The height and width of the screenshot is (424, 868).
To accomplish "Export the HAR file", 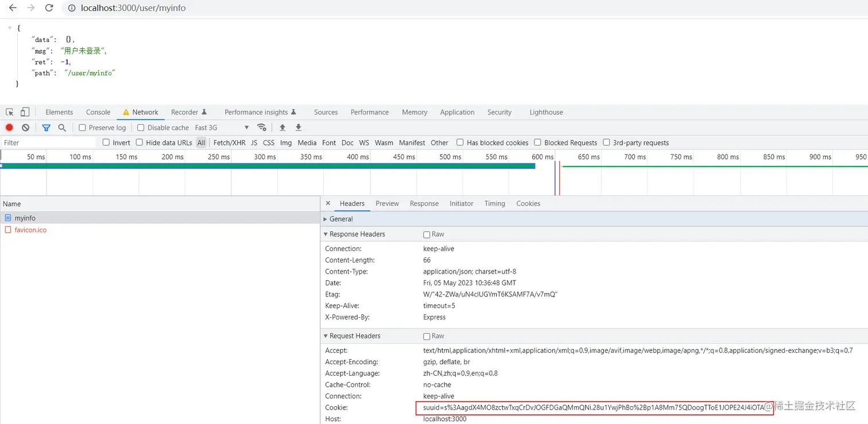I will pyautogui.click(x=299, y=128).
